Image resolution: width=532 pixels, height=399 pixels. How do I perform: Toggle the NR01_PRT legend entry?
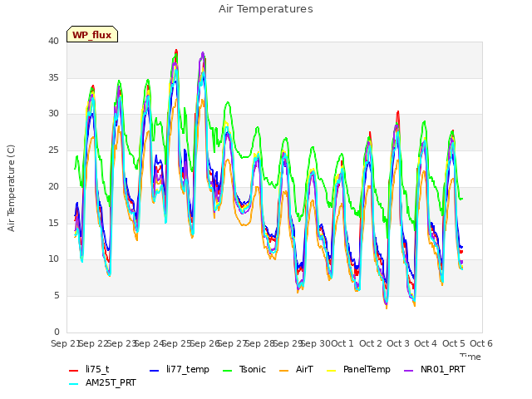(435, 369)
